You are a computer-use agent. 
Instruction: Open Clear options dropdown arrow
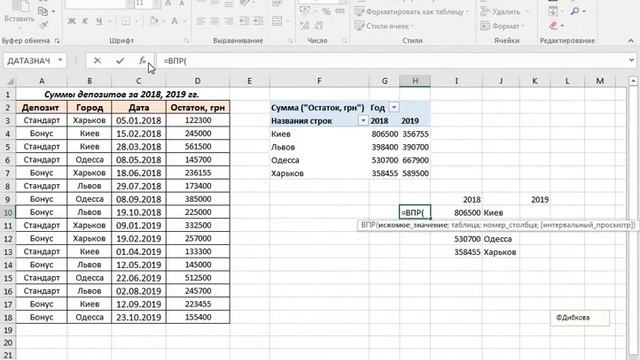(x=562, y=26)
